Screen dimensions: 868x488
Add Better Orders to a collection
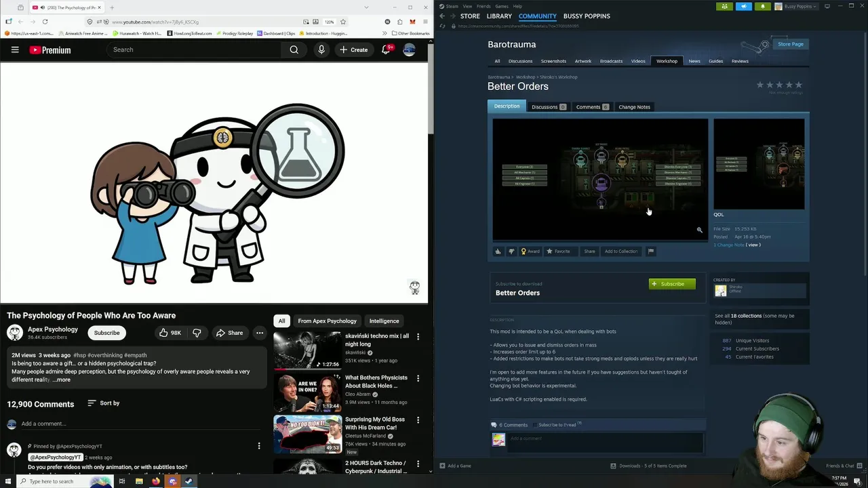[621, 251]
